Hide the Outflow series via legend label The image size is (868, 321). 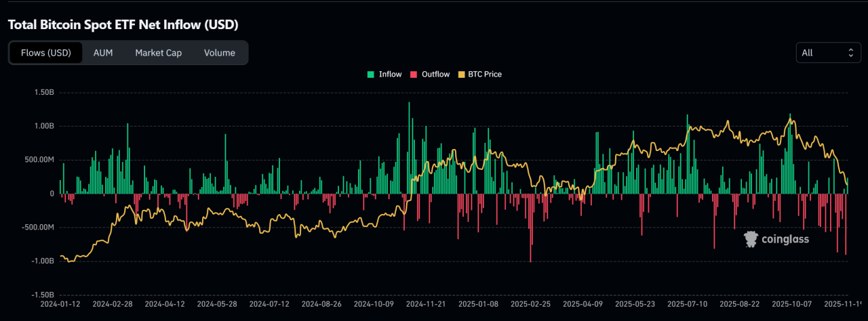tap(435, 74)
